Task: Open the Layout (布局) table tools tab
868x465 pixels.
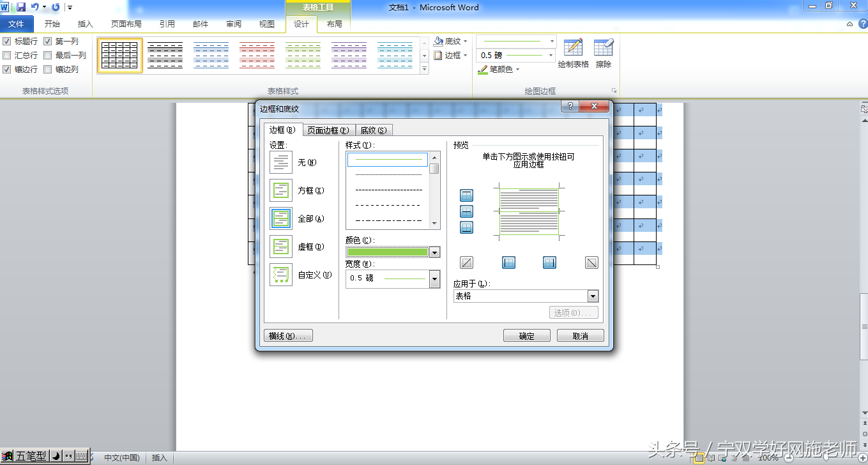Action: click(x=334, y=24)
